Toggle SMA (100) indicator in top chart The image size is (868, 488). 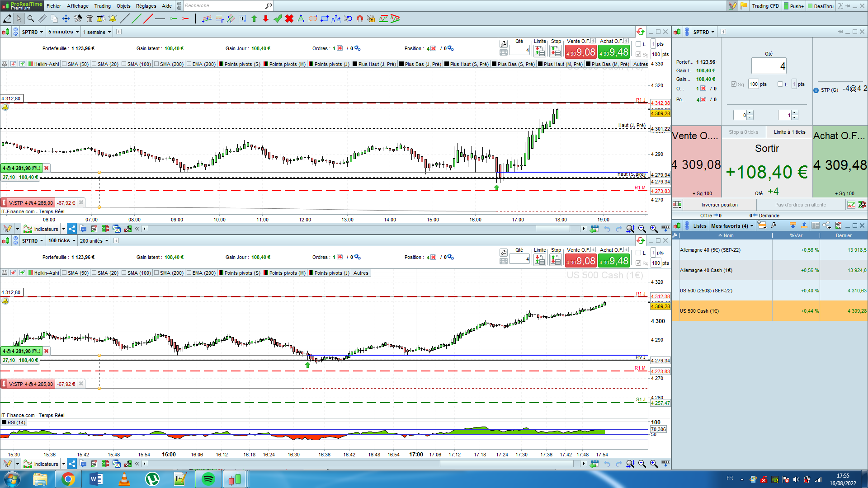(124, 64)
